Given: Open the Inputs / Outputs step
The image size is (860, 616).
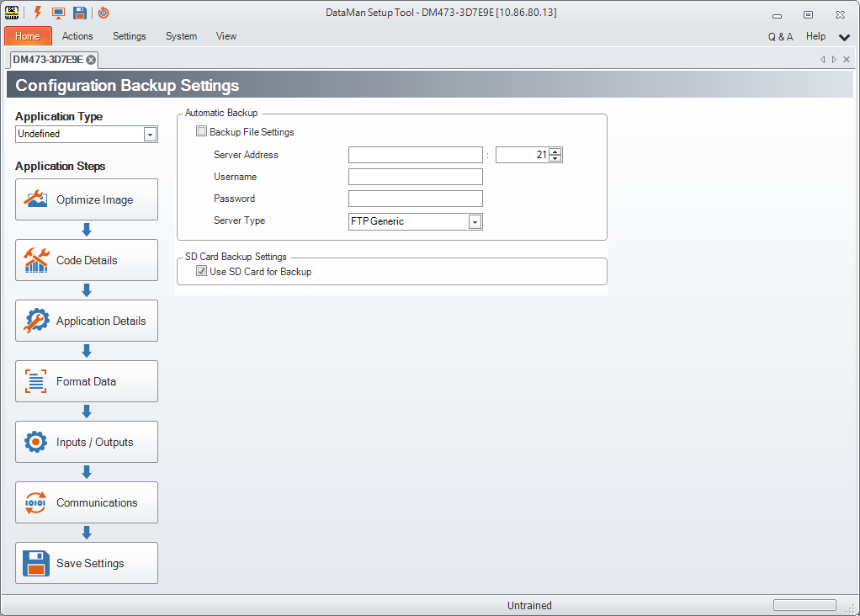Looking at the screenshot, I should (87, 443).
